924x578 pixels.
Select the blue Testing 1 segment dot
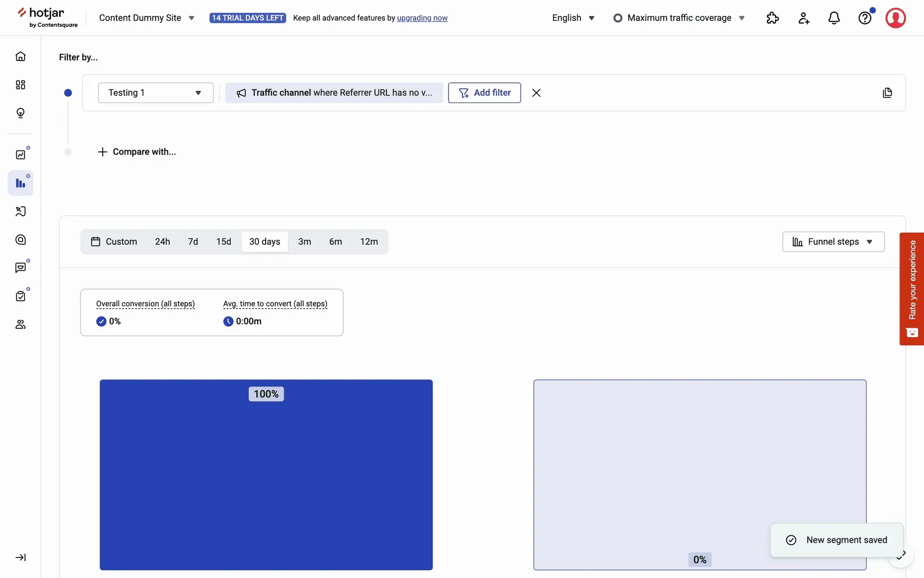(68, 92)
